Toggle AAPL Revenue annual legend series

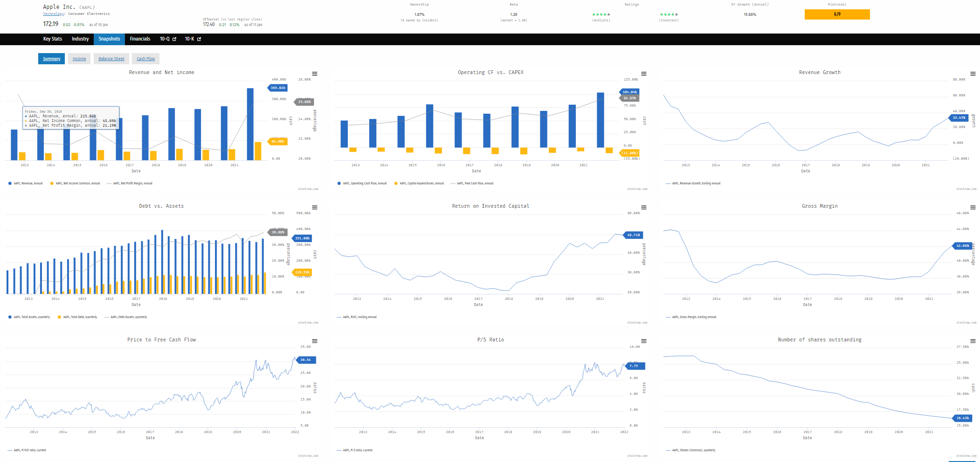pos(26,183)
